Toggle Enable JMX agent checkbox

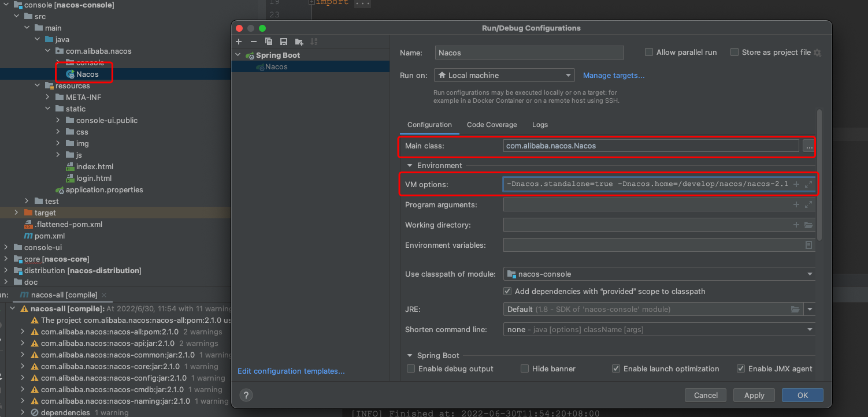(x=741, y=368)
